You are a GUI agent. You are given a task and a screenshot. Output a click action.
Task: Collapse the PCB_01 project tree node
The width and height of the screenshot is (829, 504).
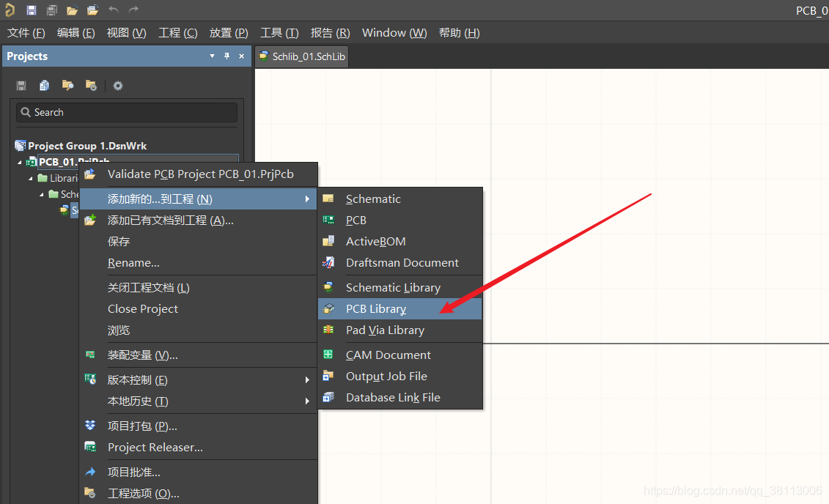[x=20, y=162]
